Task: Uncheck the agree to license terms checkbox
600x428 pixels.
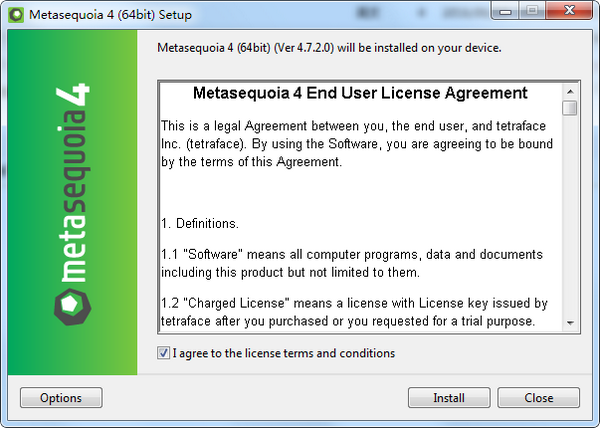Action: [164, 353]
